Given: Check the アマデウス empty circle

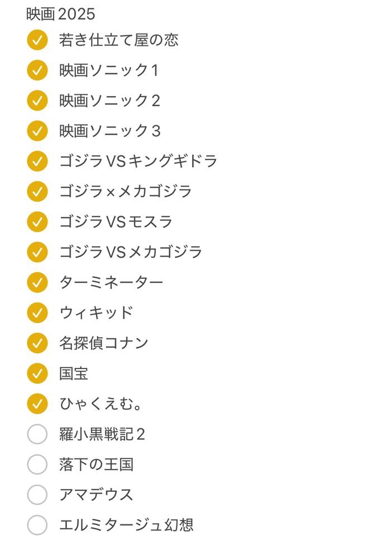Looking at the screenshot, I should [37, 495].
